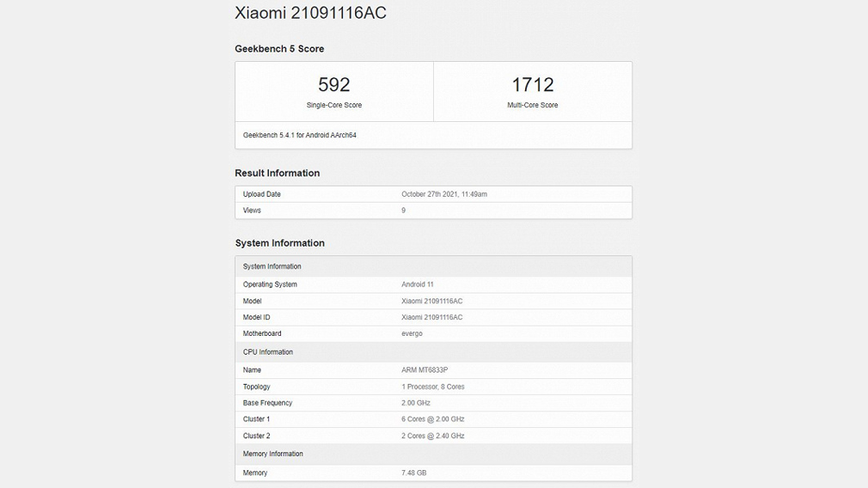Select the memory value '7.48 GB'

pos(414,473)
